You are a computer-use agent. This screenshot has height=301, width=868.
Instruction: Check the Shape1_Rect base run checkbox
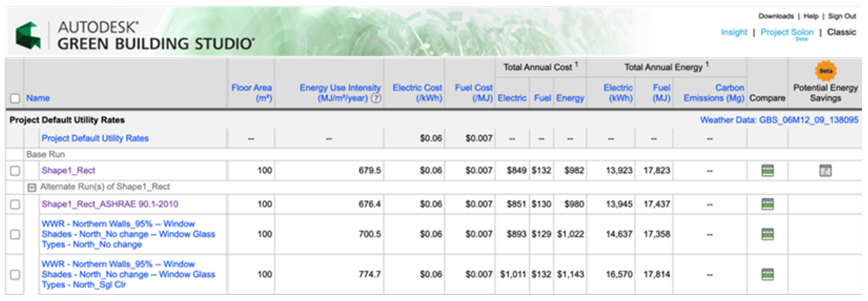point(15,171)
